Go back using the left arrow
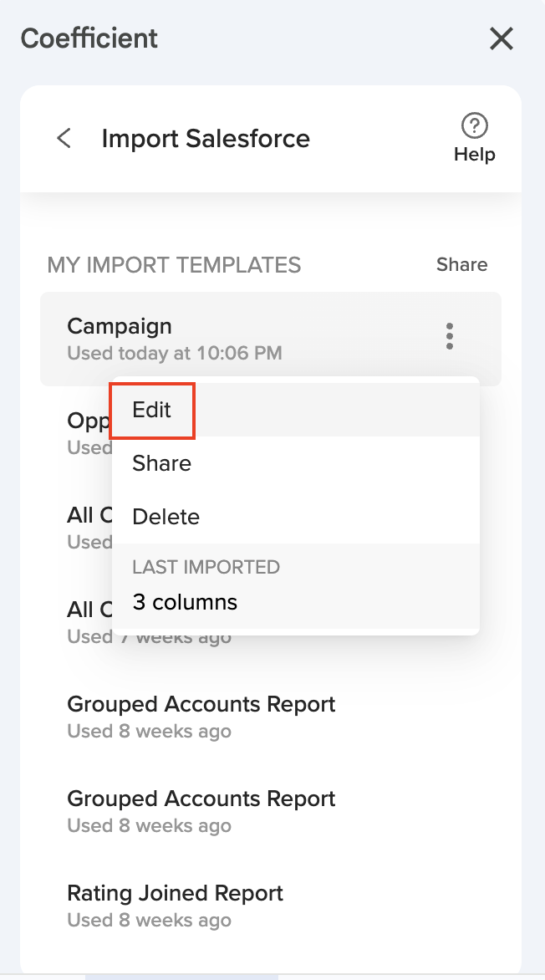The width and height of the screenshot is (545, 980). (x=64, y=138)
